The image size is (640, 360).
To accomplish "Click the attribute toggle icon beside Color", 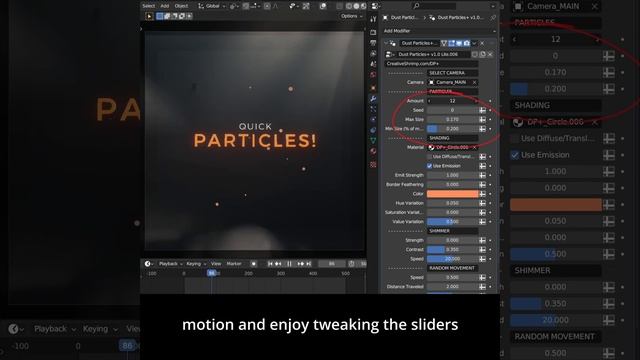I will (482, 194).
